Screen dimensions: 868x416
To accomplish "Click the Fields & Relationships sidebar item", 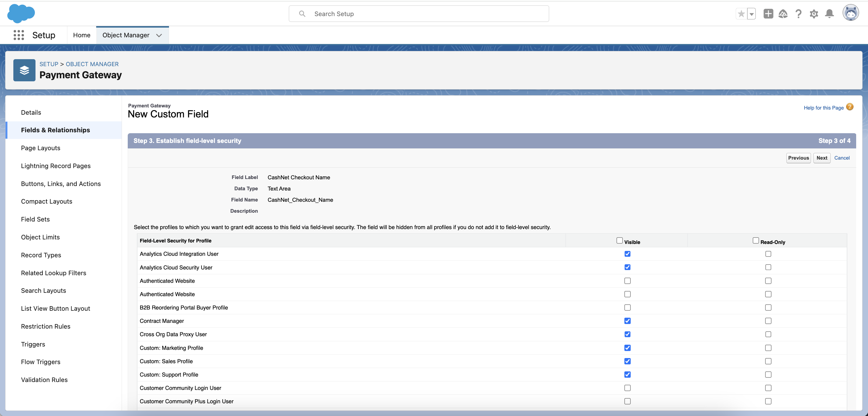I will click(55, 130).
